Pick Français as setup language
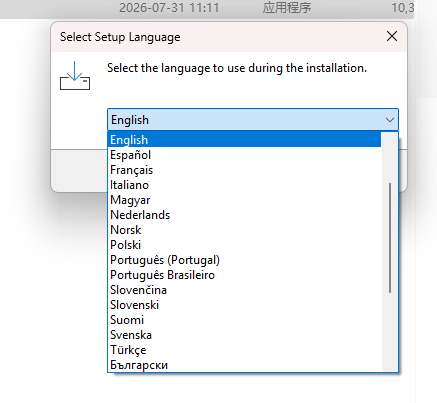 click(x=244, y=170)
